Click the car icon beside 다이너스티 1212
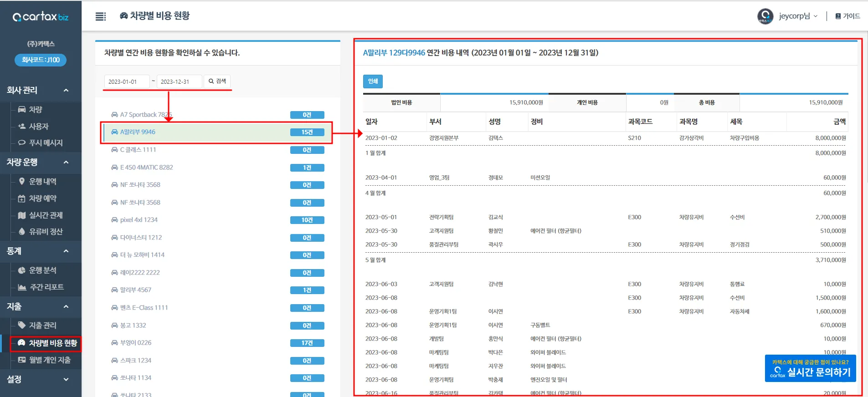Viewport: 868px width, 397px height. click(114, 238)
